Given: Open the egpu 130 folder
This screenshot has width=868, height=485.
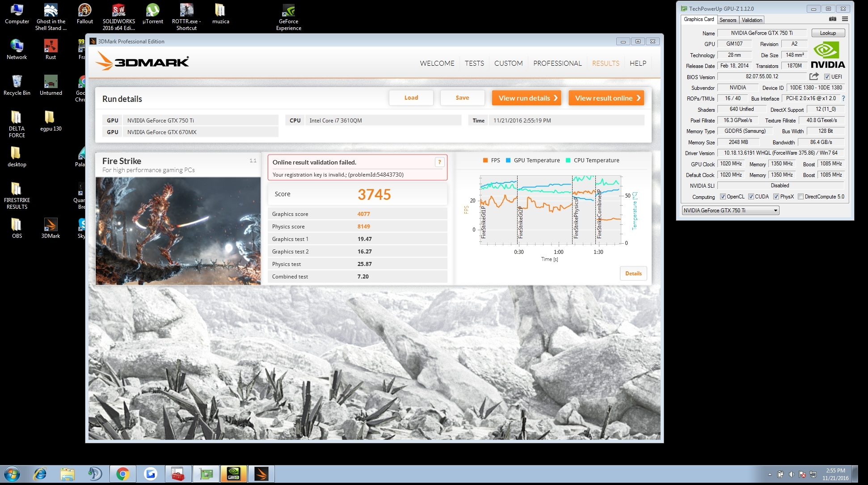Looking at the screenshot, I should click(x=51, y=121).
